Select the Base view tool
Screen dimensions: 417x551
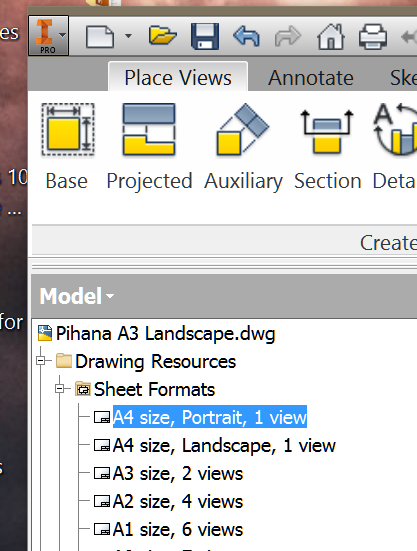(x=67, y=147)
